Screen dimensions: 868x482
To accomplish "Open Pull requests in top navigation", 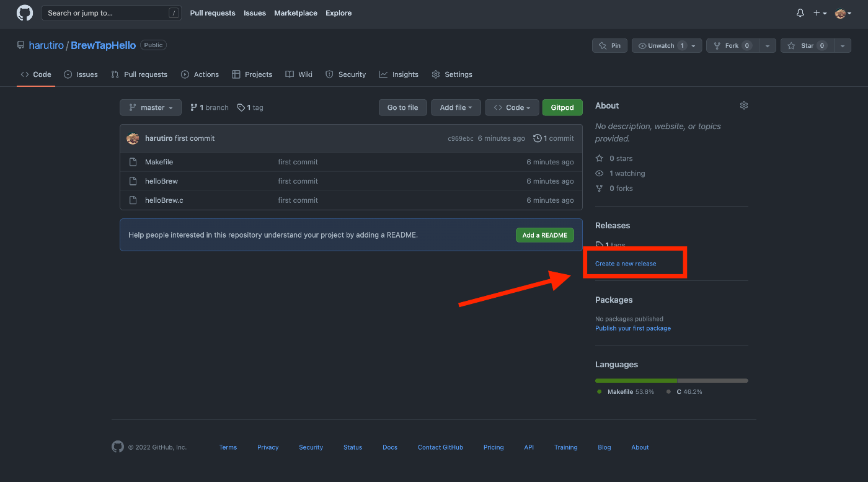I will click(x=213, y=13).
